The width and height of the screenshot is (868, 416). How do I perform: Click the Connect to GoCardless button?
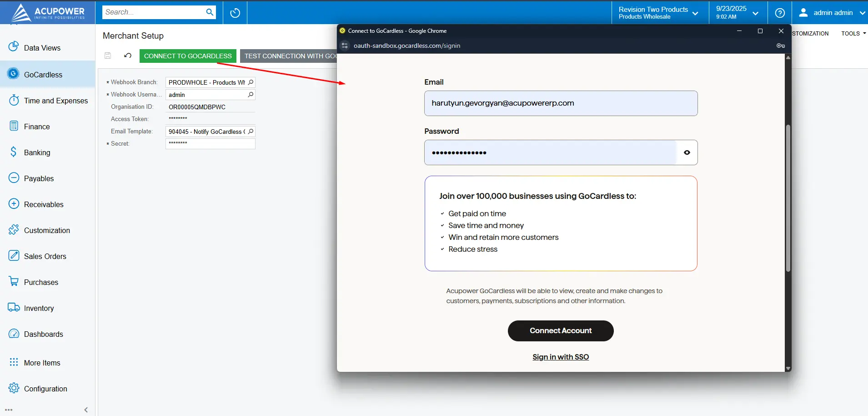tap(188, 56)
